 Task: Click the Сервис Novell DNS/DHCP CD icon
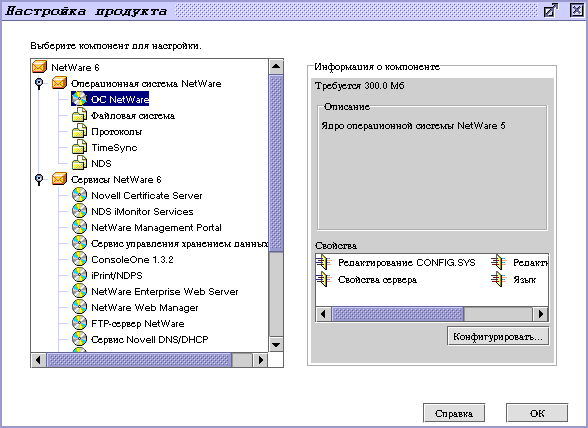(79, 339)
